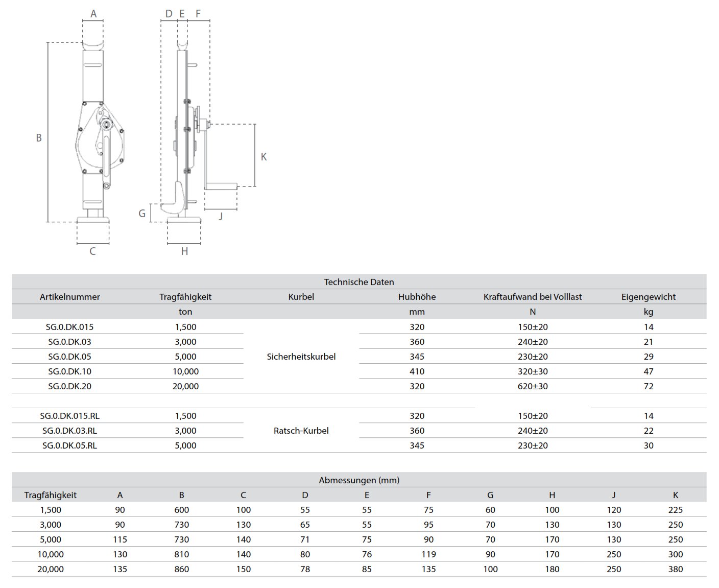719x588 pixels.
Task: Click the "Abmessungen (mm)" table title
Action: click(x=359, y=480)
